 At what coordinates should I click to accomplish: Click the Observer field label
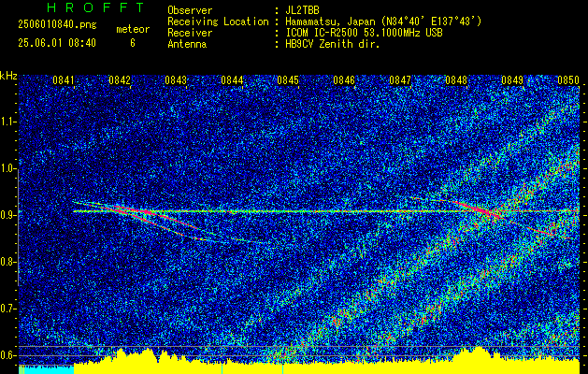[x=190, y=10]
